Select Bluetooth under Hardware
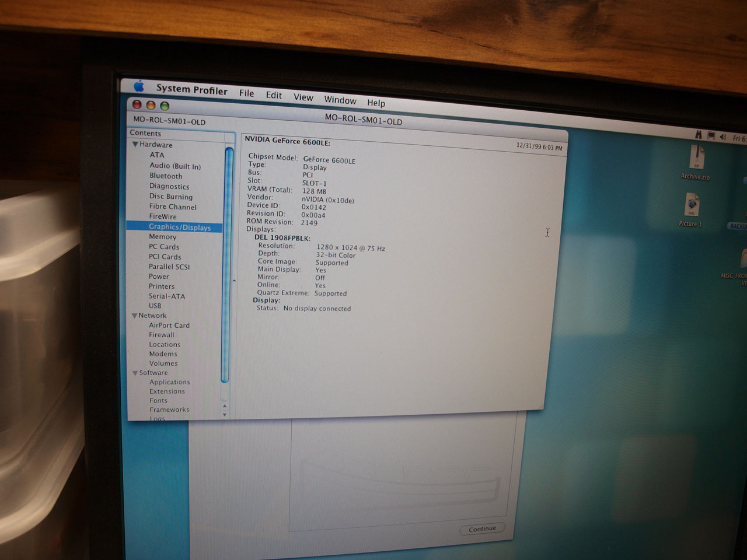The width and height of the screenshot is (747, 560). tap(166, 176)
